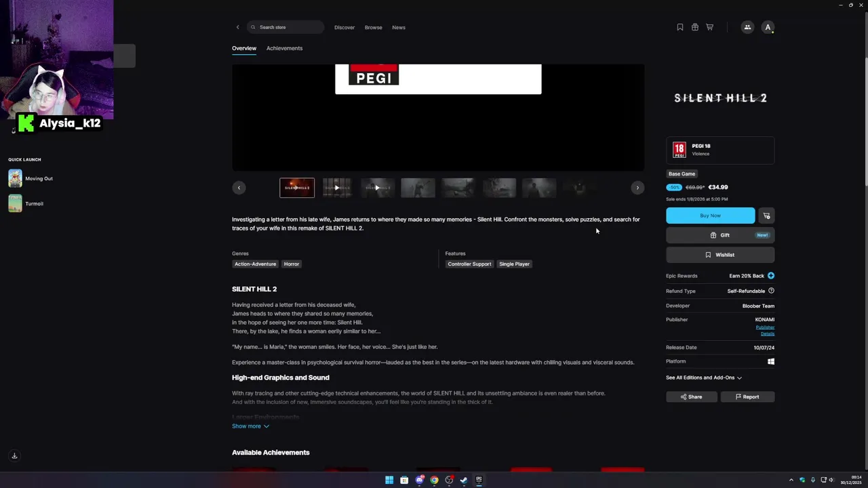Click the Buy Now button
This screenshot has width=868, height=488.
pos(710,216)
